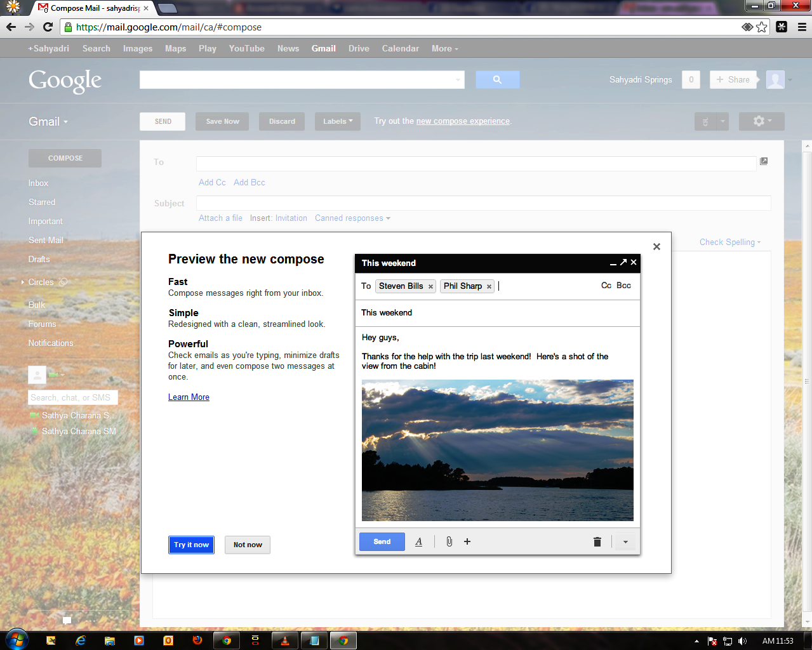Click the sunset lake photo in preview

(498, 450)
